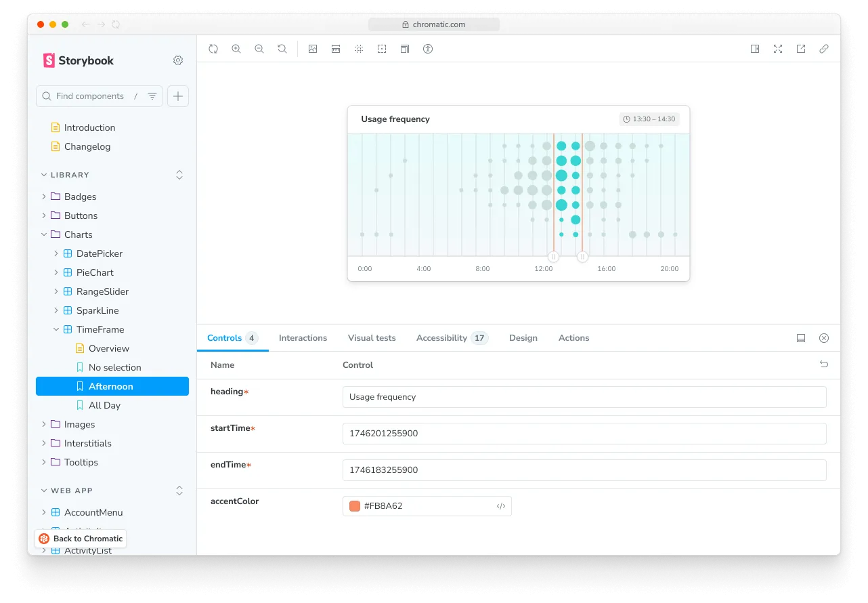Toggle the grid background in preview
The height and width of the screenshot is (603, 868).
tap(359, 49)
